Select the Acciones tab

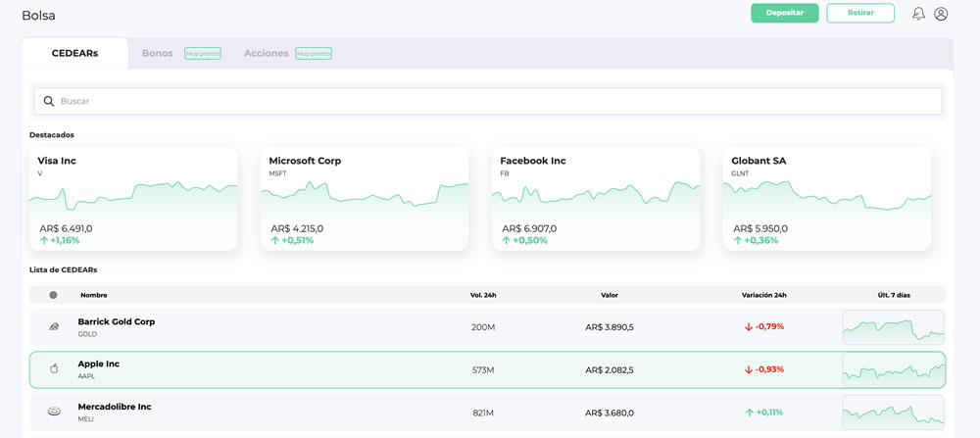(267, 54)
